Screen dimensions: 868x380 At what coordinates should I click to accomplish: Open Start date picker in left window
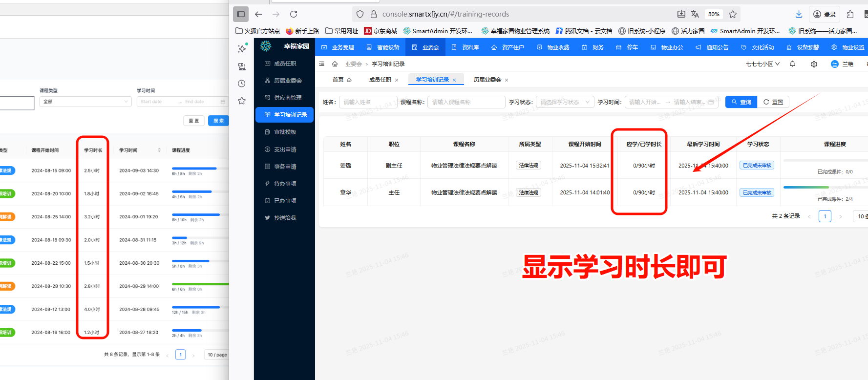151,102
